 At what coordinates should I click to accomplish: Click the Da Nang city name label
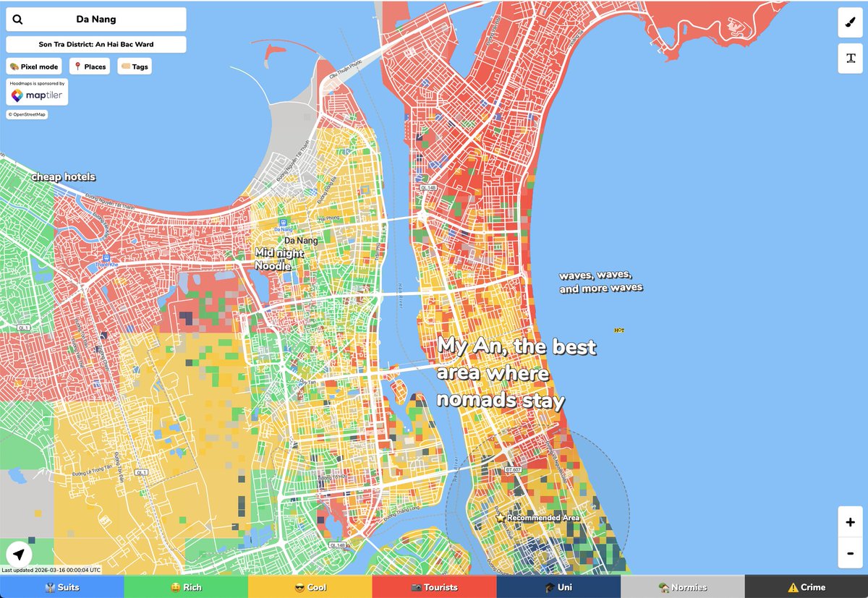click(x=299, y=239)
